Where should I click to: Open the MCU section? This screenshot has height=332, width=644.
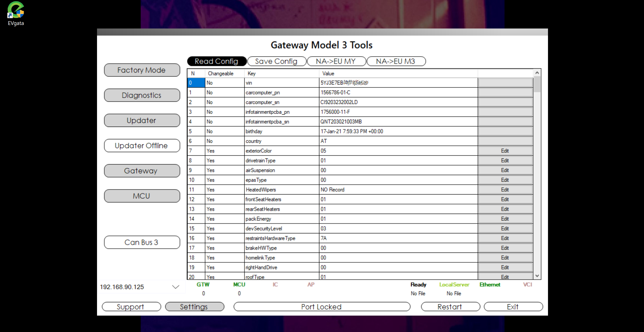tap(142, 196)
